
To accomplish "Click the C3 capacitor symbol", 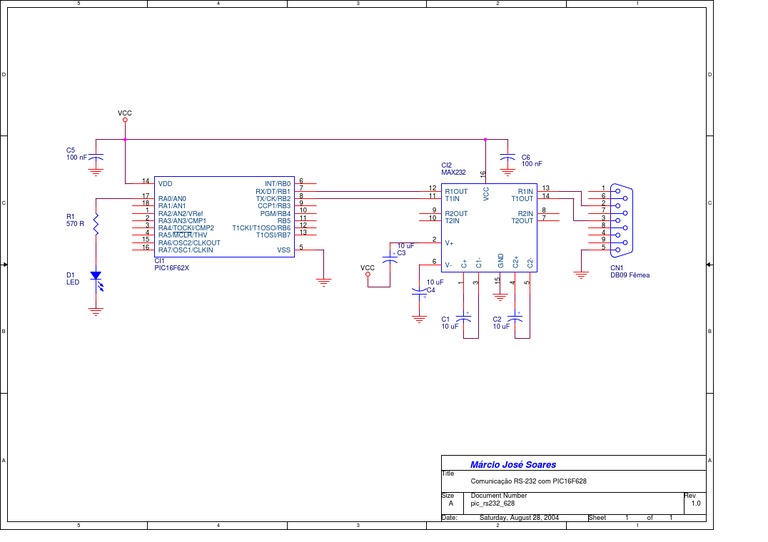I will tap(390, 259).
